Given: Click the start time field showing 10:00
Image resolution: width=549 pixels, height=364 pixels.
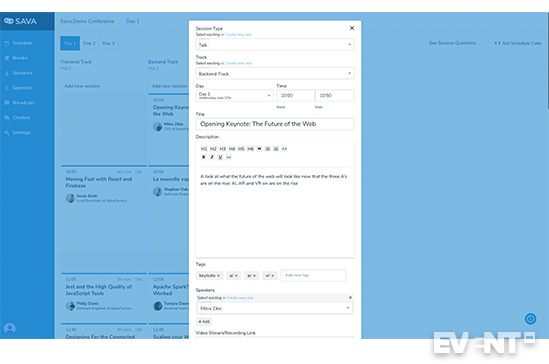Looking at the screenshot, I should point(296,96).
